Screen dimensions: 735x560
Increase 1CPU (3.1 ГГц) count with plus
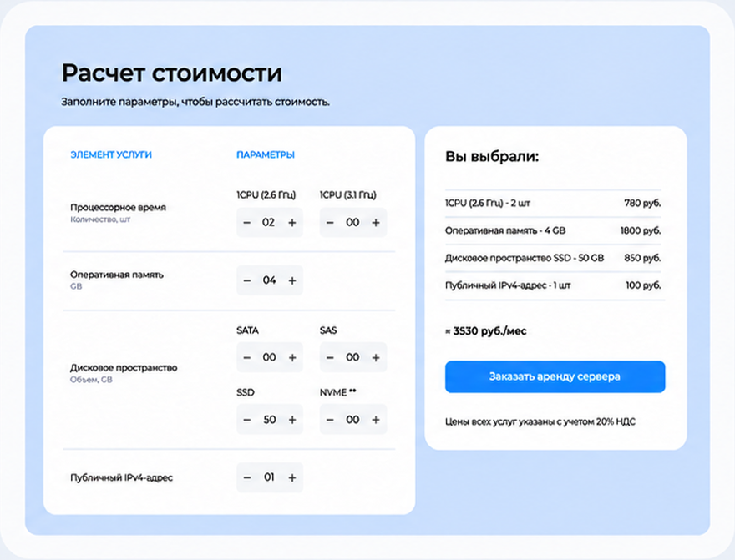click(x=376, y=222)
